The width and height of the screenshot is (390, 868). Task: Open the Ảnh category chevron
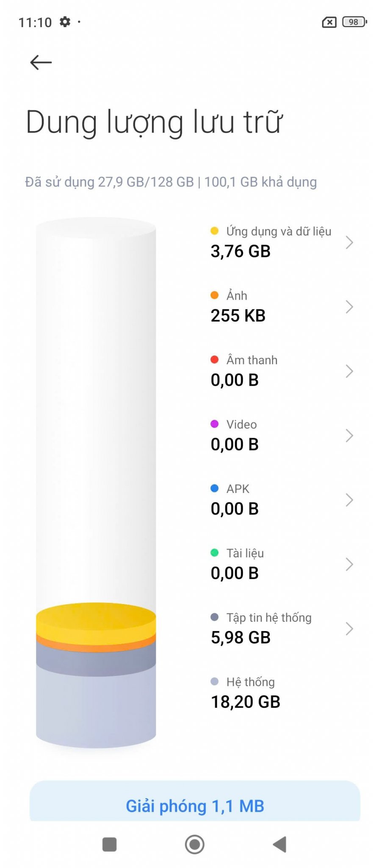pos(349,307)
